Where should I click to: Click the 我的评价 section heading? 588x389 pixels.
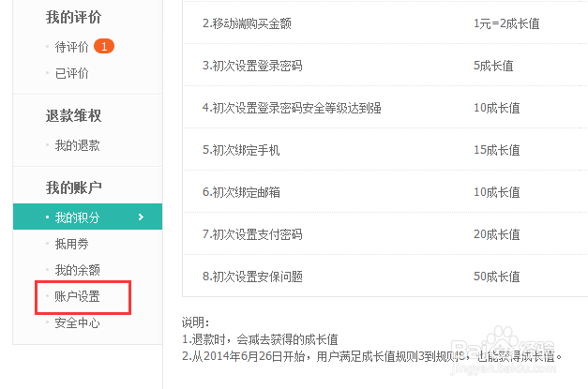coord(74,17)
